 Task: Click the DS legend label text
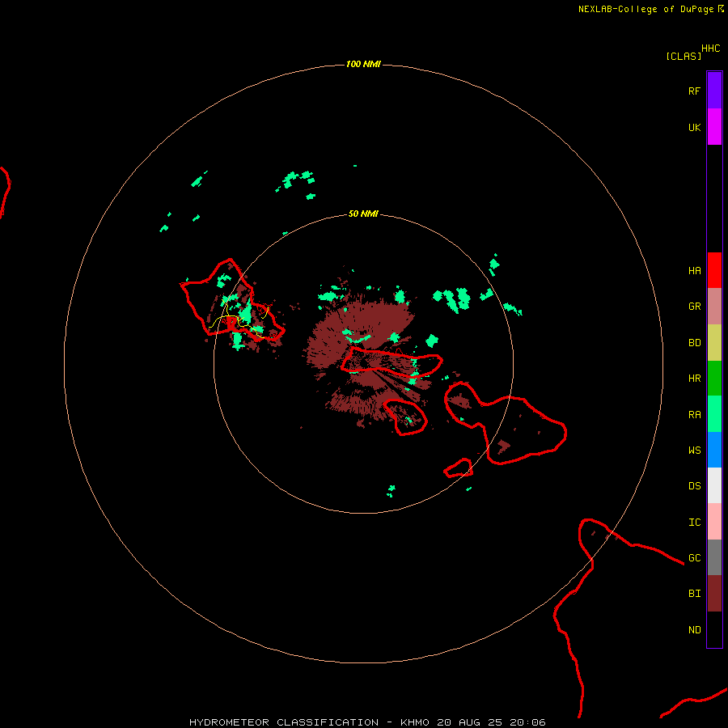[695, 486]
